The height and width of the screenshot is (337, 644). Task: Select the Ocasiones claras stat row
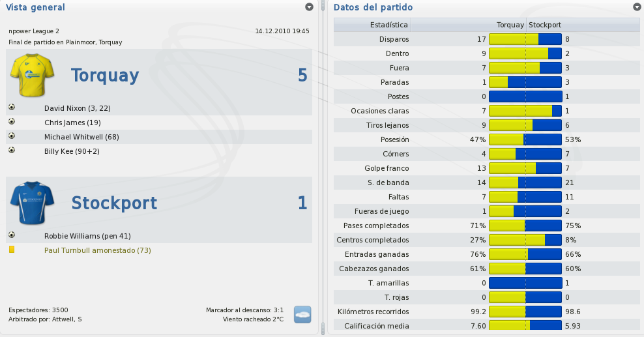point(487,111)
